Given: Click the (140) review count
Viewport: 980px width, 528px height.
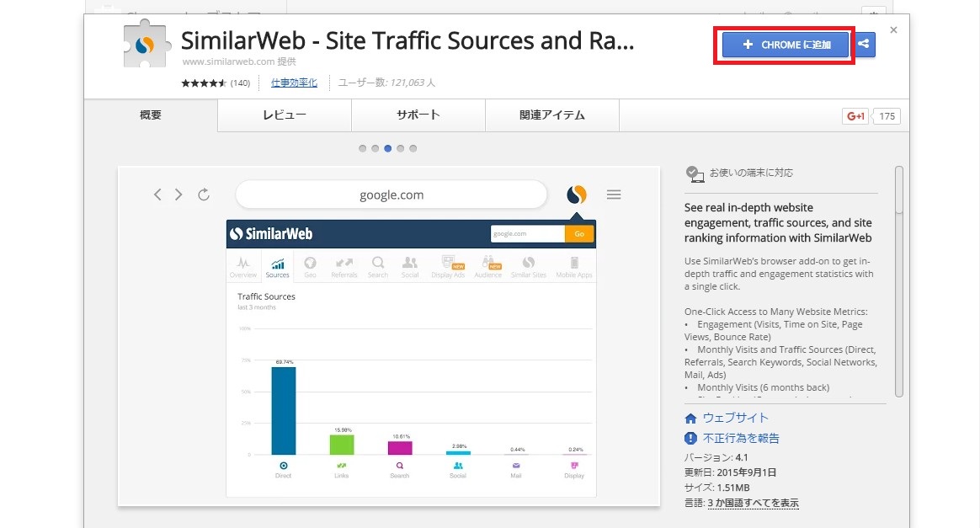Looking at the screenshot, I should pos(240,83).
